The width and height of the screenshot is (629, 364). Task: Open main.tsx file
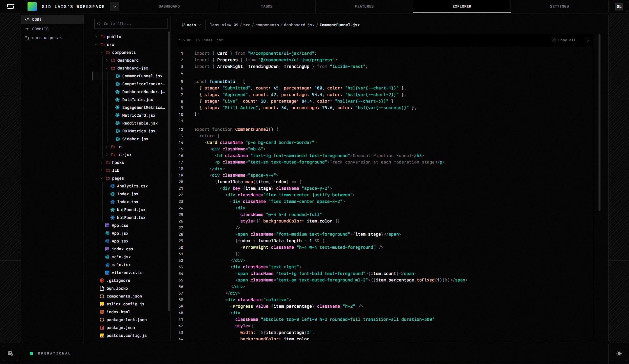(121, 265)
